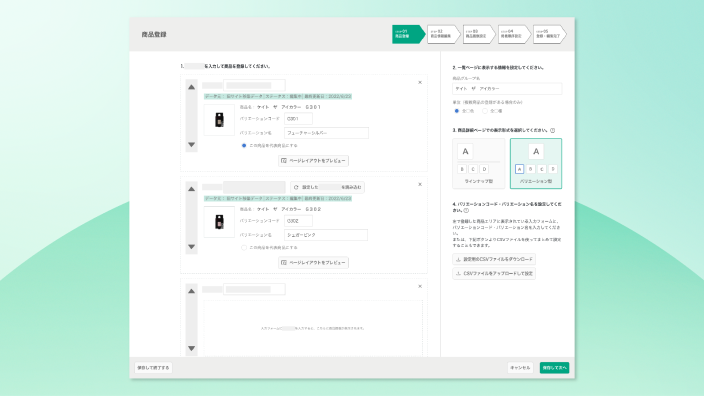The width and height of the screenshot is (704, 396).
Task: Click the product code input in the third card
Action: pyautogui.click(x=255, y=289)
